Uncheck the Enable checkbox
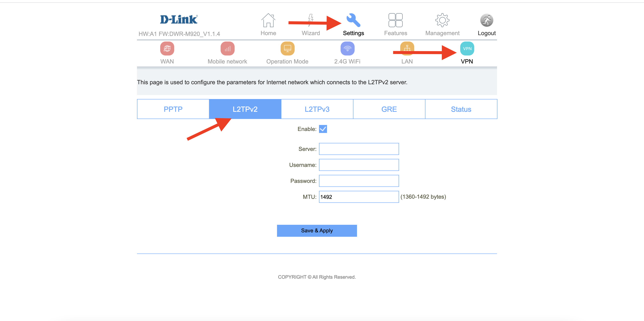644x321 pixels. tap(323, 129)
